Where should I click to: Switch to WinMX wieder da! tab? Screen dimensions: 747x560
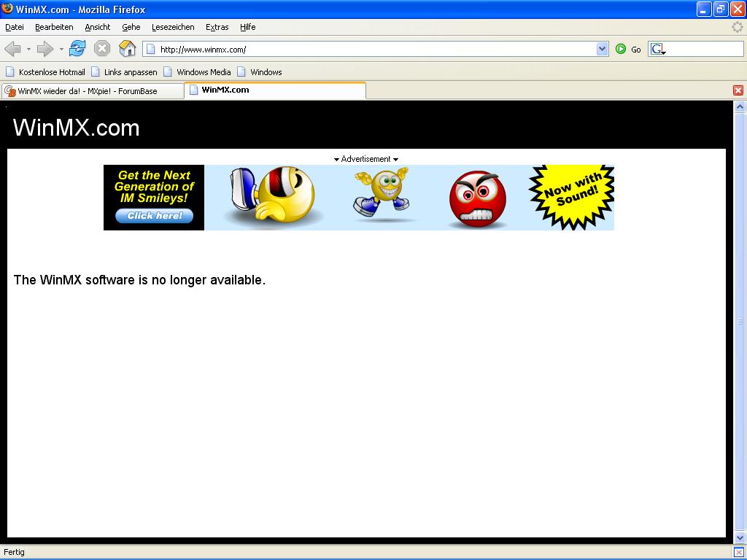click(93, 91)
